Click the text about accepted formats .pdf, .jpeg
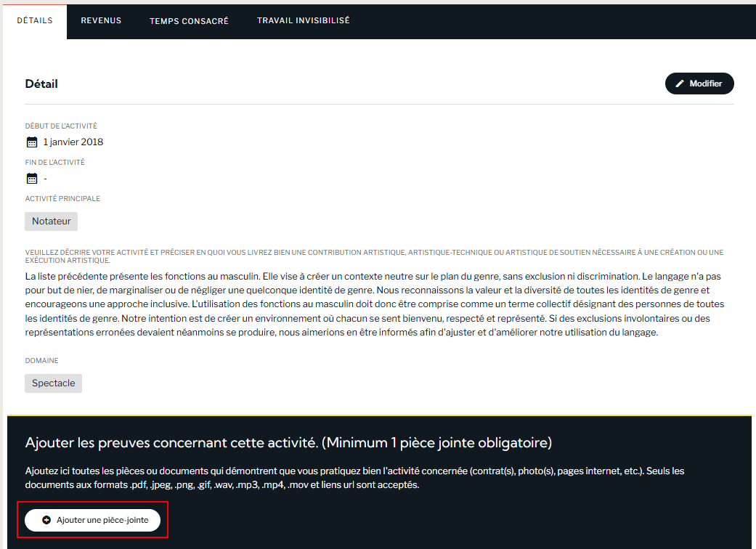The height and width of the screenshot is (549, 756). [x=354, y=478]
